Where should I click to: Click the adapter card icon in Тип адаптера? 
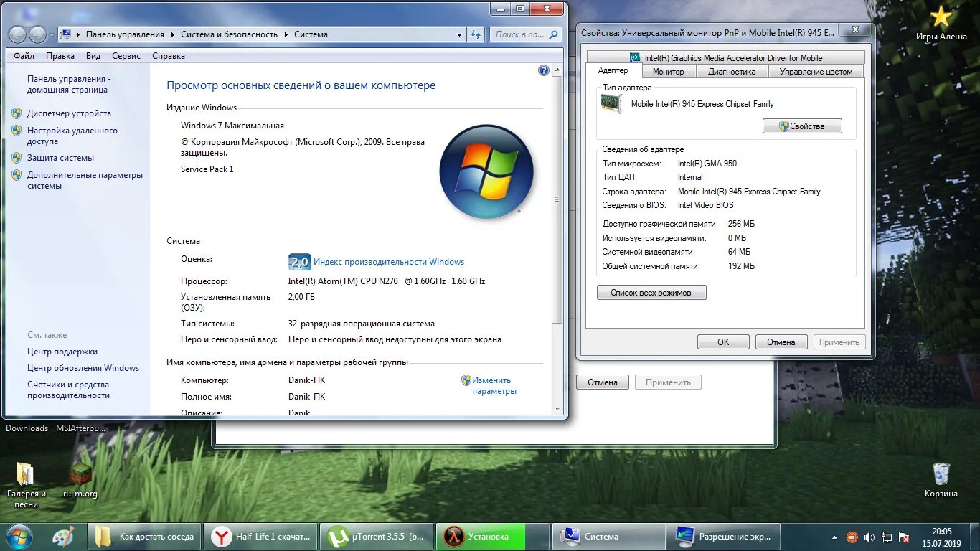[x=611, y=103]
